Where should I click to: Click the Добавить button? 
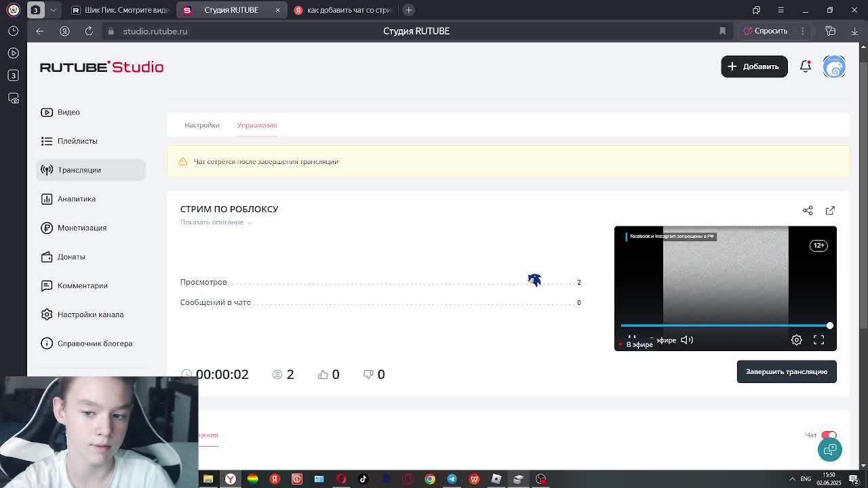pos(754,66)
